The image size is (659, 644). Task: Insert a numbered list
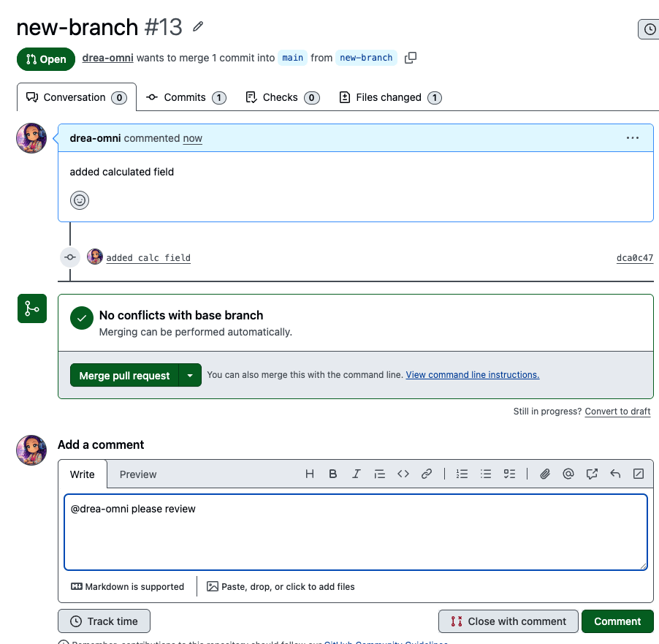[x=462, y=474]
